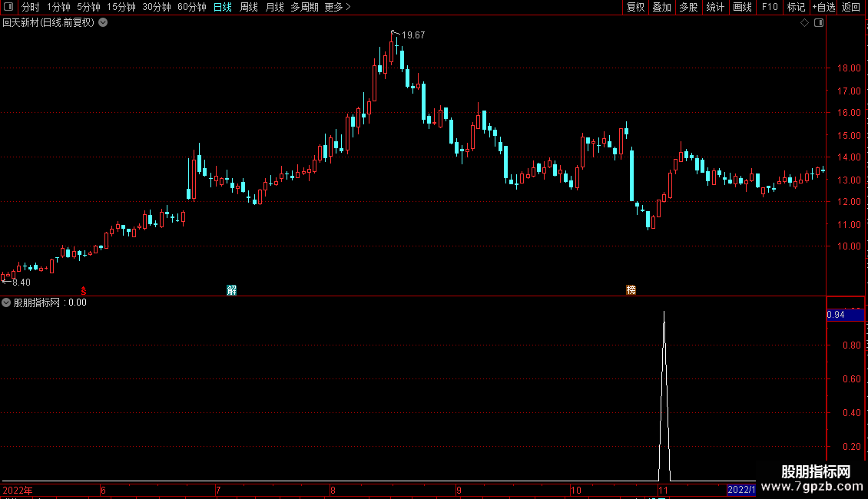Click the indicator spike peak in lower panel

click(x=664, y=312)
